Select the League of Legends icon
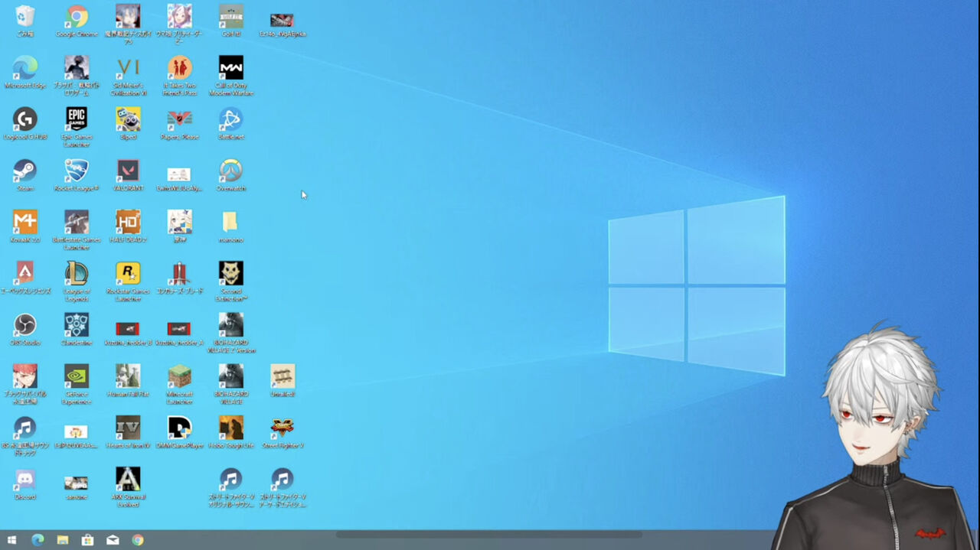980x550 pixels. pyautogui.click(x=77, y=273)
